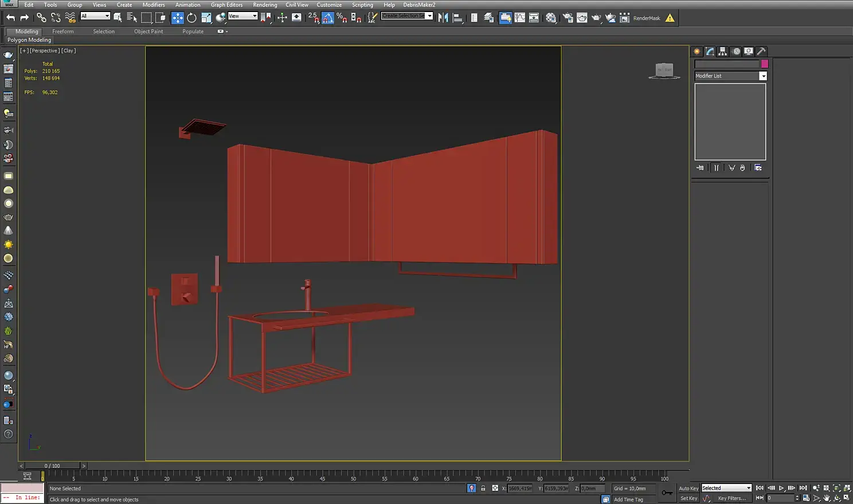Open the Material Editor
The height and width of the screenshot is (504, 853).
coord(551,18)
